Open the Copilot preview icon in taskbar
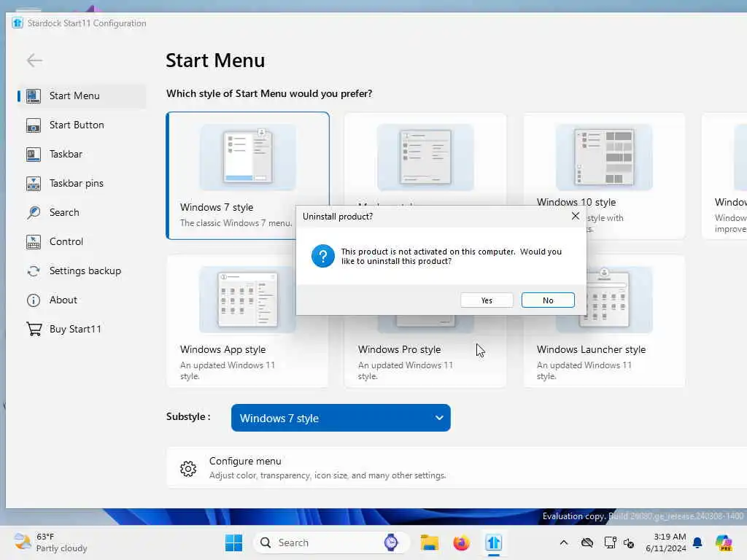Image resolution: width=747 pixels, height=560 pixels. pyautogui.click(x=724, y=542)
